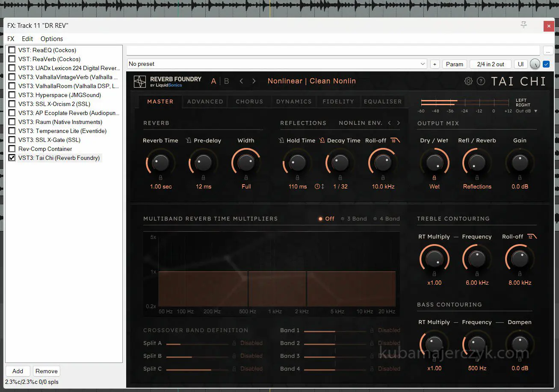The height and width of the screenshot is (392, 559).
Task: Click the Reflections Roll-off slope icon
Action: [395, 140]
